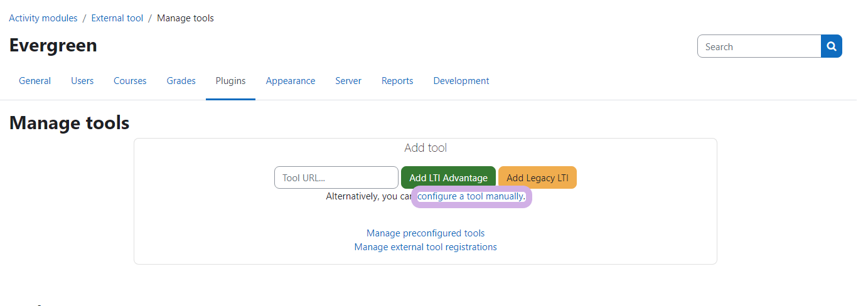Go to Activity modules breadcrumb
The width and height of the screenshot is (868, 306).
[x=43, y=18]
